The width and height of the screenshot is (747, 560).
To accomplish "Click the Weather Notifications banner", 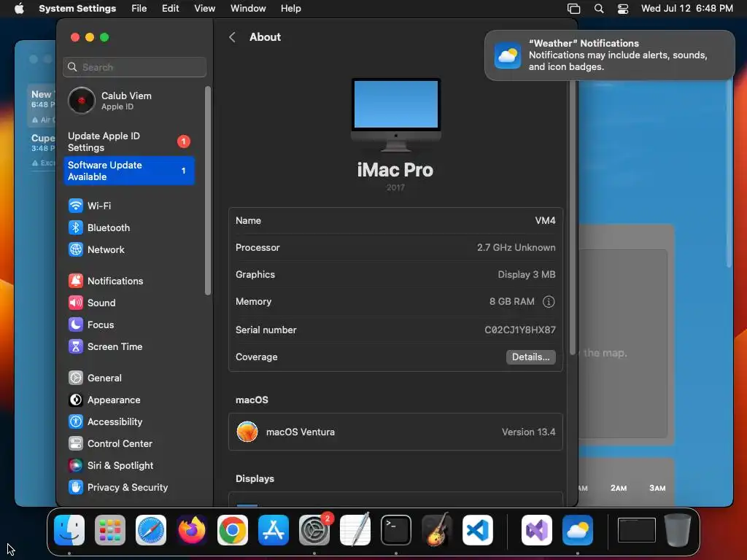I will click(610, 55).
